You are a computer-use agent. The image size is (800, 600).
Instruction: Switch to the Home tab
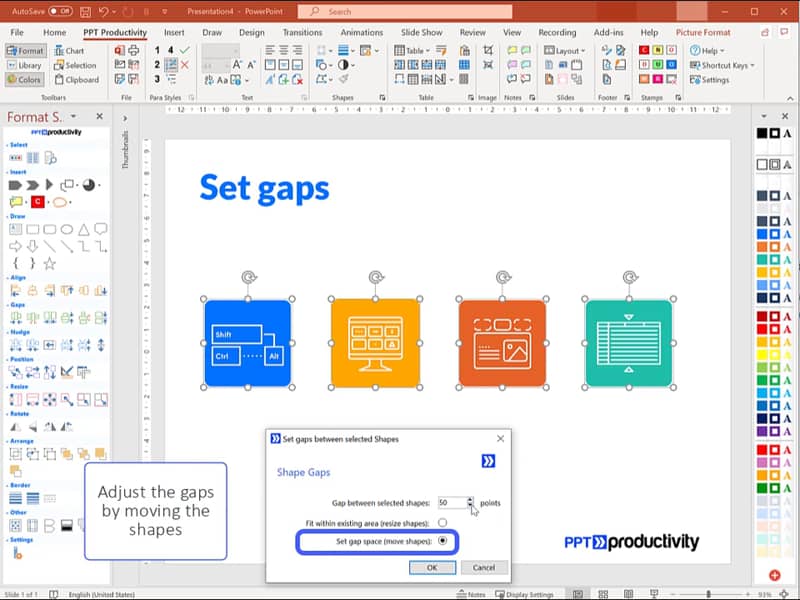pyautogui.click(x=55, y=32)
